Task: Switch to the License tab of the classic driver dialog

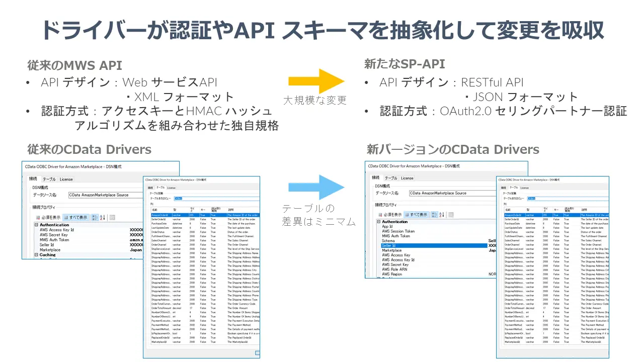Action: click(x=66, y=179)
